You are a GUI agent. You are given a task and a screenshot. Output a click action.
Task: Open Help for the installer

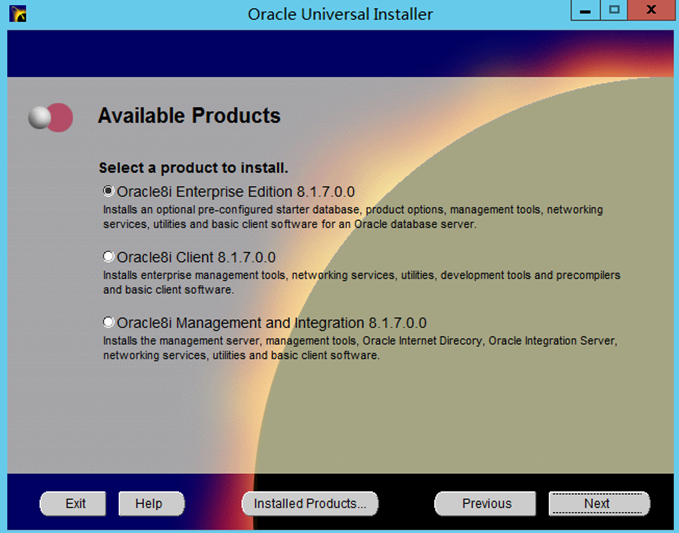(x=152, y=504)
